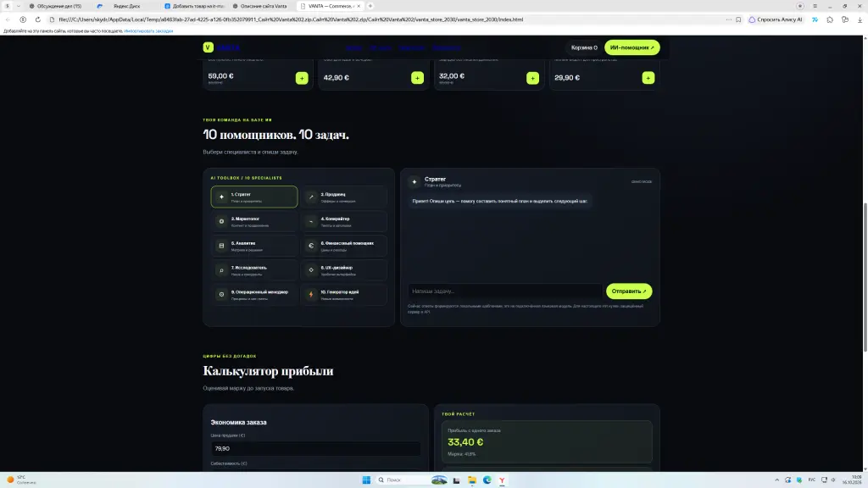Add the 42,90 € product to cart
868x488 pixels.
coord(417,78)
